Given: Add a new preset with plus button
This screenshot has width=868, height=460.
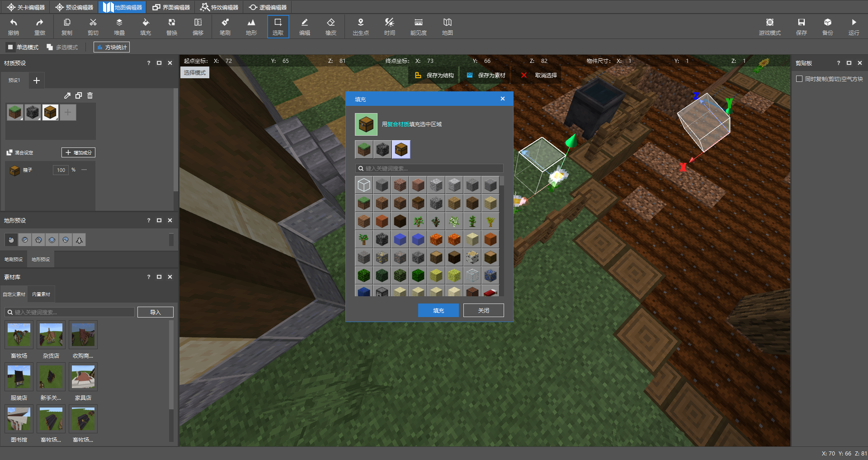Looking at the screenshot, I should pyautogui.click(x=37, y=81).
